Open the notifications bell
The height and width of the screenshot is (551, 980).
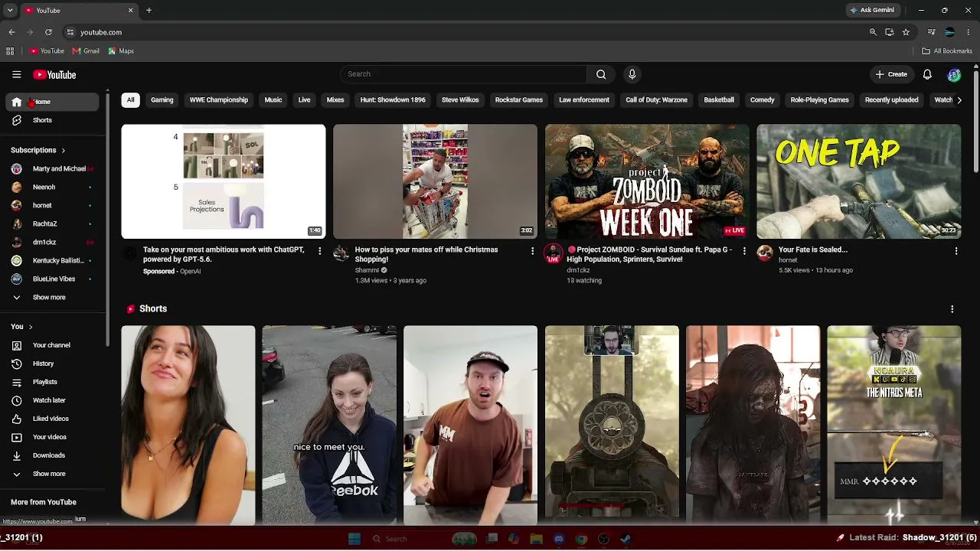[x=927, y=74]
